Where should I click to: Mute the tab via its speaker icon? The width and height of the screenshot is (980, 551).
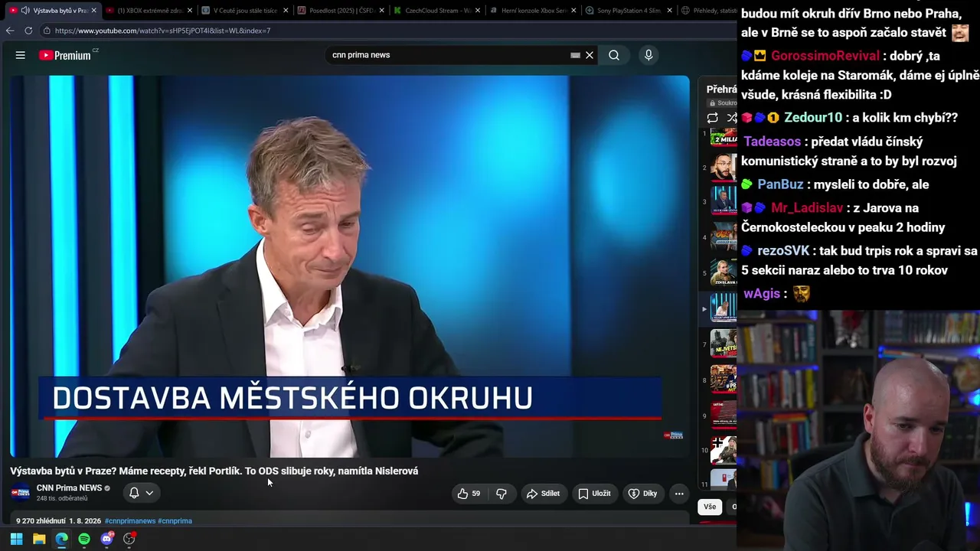(x=25, y=11)
